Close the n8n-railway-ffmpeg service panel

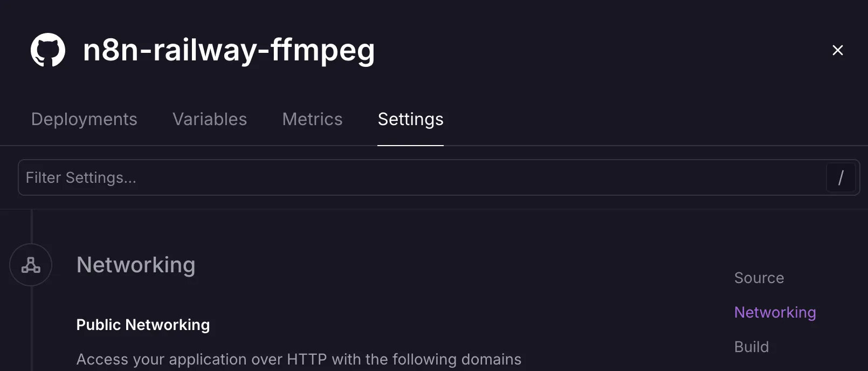tap(837, 50)
